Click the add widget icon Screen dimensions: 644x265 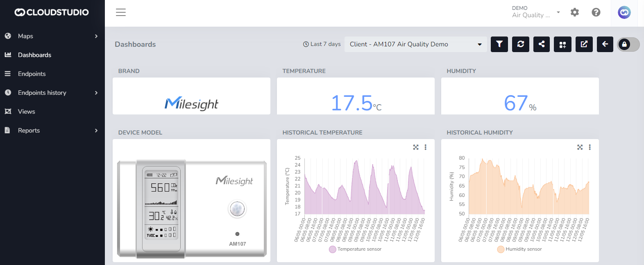pyautogui.click(x=562, y=44)
